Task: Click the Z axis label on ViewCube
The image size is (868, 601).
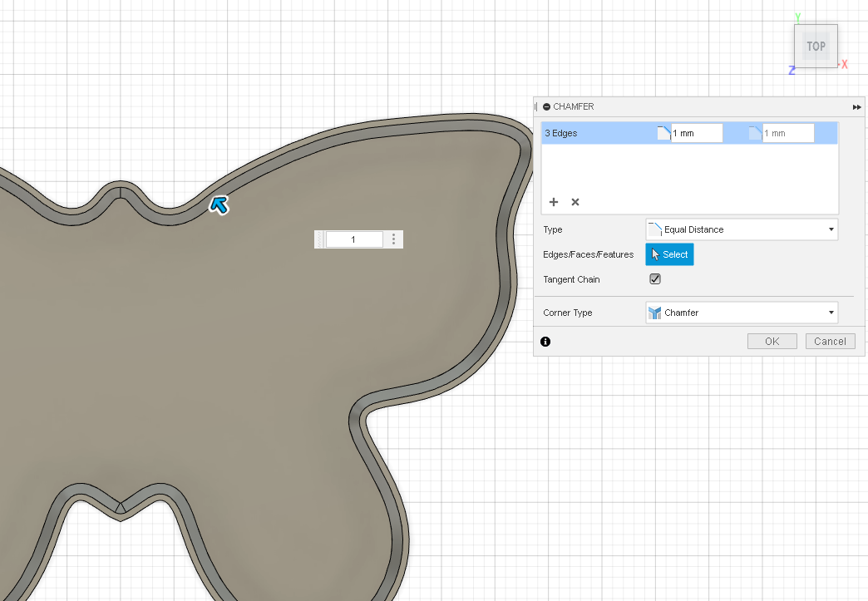Action: tap(792, 71)
